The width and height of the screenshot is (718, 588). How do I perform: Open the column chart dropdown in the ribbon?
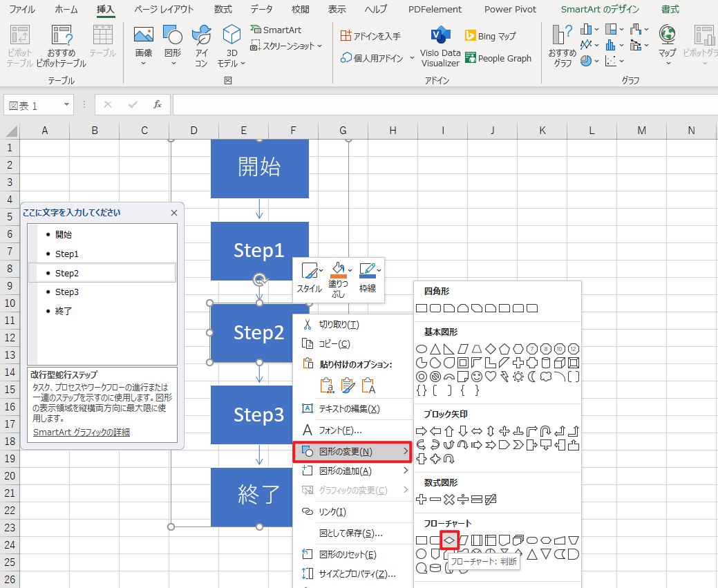589,29
